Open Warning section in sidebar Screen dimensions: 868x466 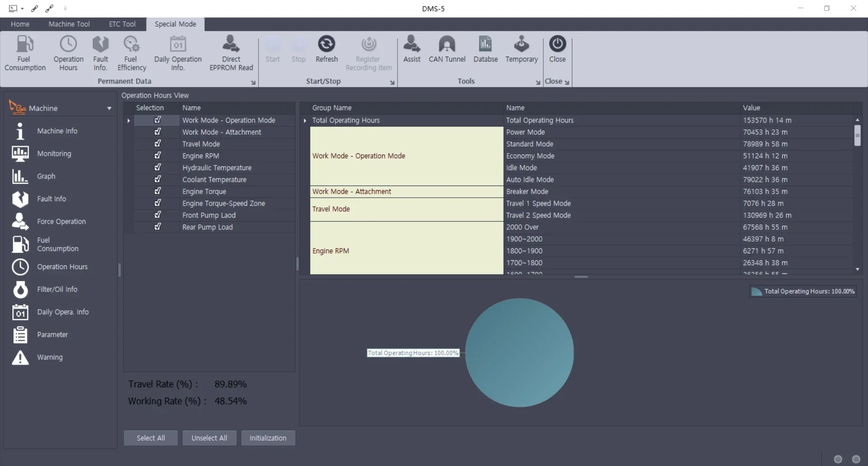50,357
